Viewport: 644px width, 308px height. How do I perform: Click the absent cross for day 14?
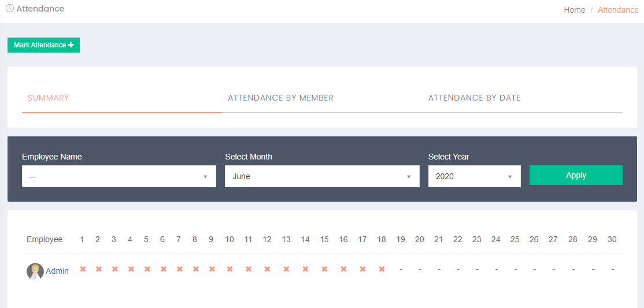305,269
